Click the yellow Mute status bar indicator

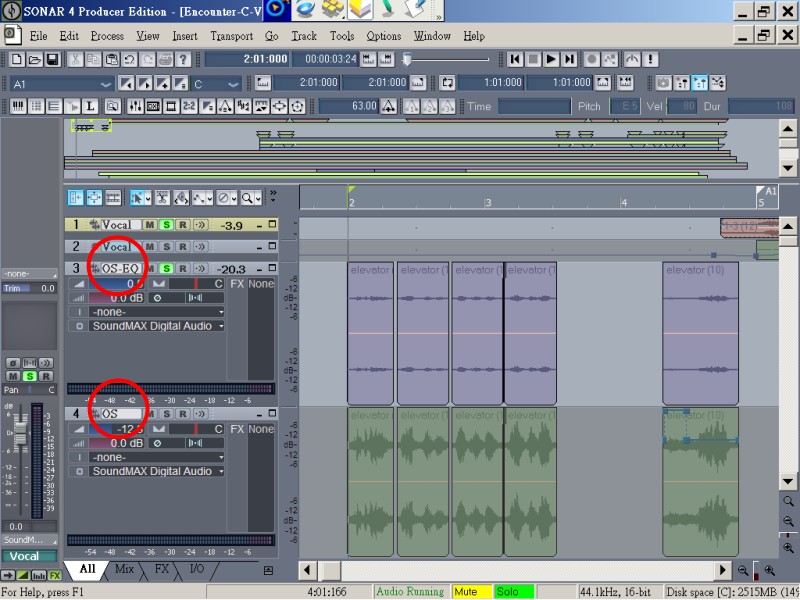(471, 592)
